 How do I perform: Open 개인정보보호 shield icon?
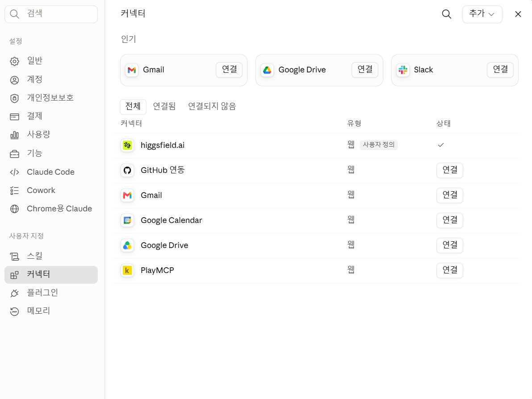pyautogui.click(x=15, y=98)
